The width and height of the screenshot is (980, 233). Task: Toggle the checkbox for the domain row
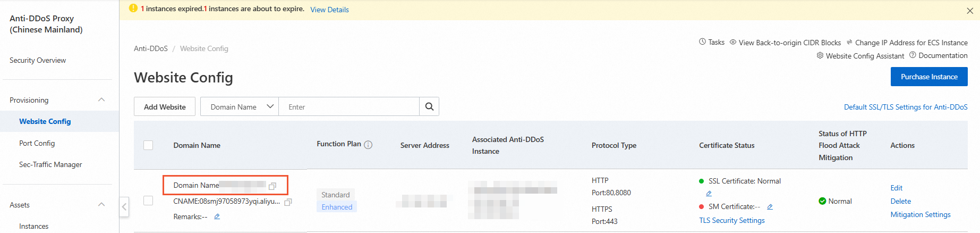(148, 201)
